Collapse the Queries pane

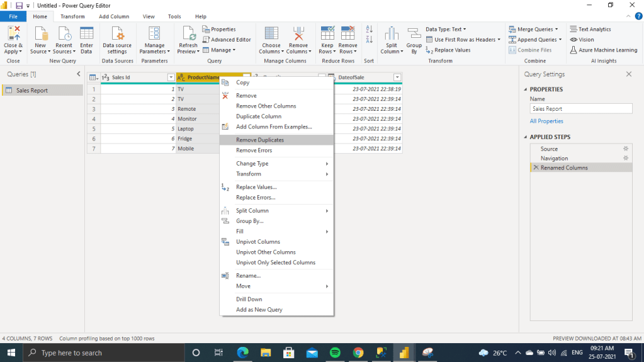point(79,74)
